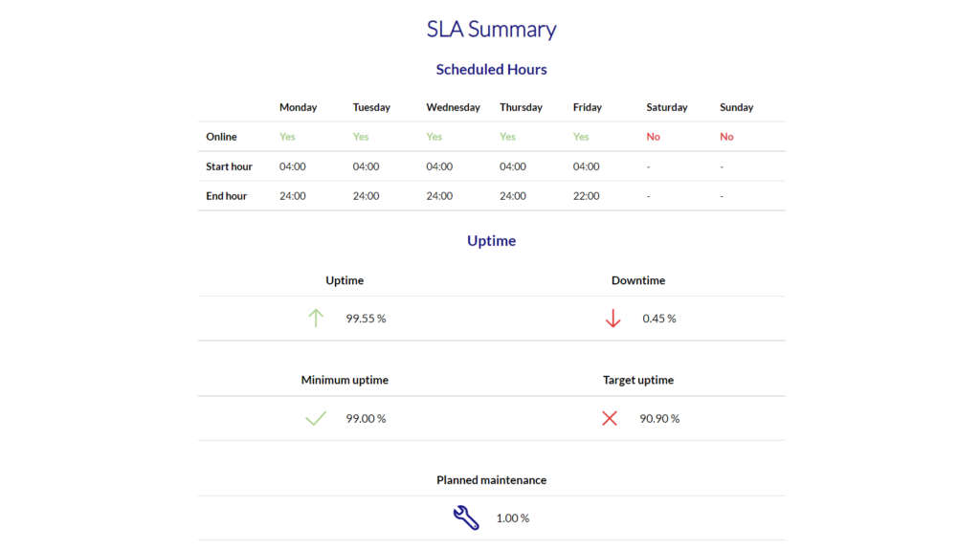The width and height of the screenshot is (980, 551).
Task: Click the blue Uptime section heading
Action: (x=491, y=240)
